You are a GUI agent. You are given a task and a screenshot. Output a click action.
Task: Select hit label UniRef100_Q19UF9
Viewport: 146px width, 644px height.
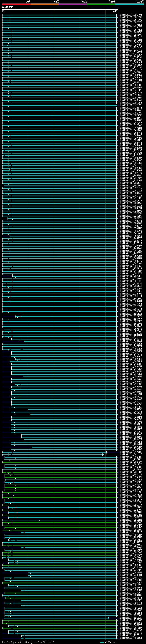pyautogui.click(x=131, y=583)
